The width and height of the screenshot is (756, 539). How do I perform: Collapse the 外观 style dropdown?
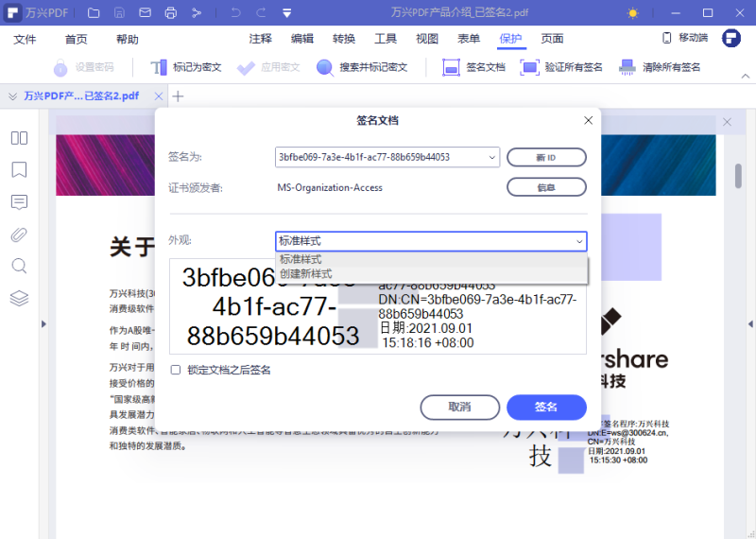pyautogui.click(x=579, y=241)
